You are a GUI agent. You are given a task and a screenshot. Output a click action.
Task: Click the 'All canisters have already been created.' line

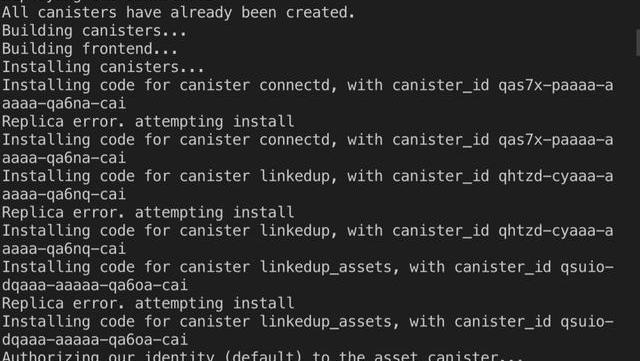tap(178, 12)
